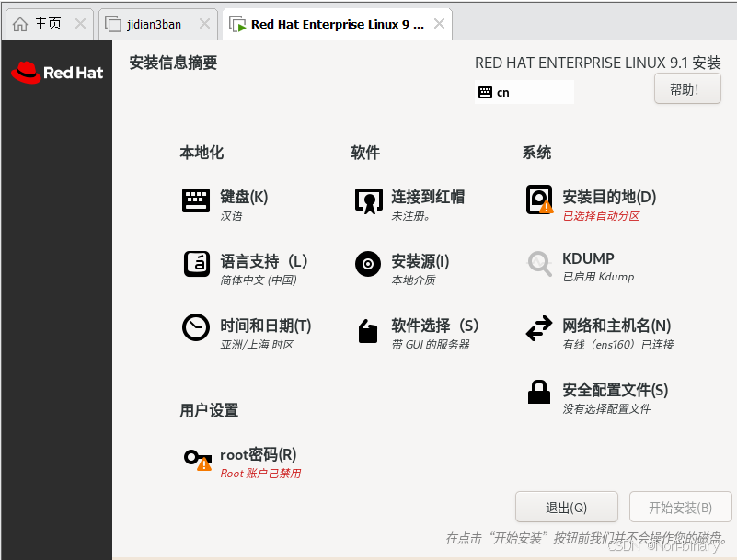Open 时间和日期(T) settings label
737x560 pixels.
click(x=266, y=326)
